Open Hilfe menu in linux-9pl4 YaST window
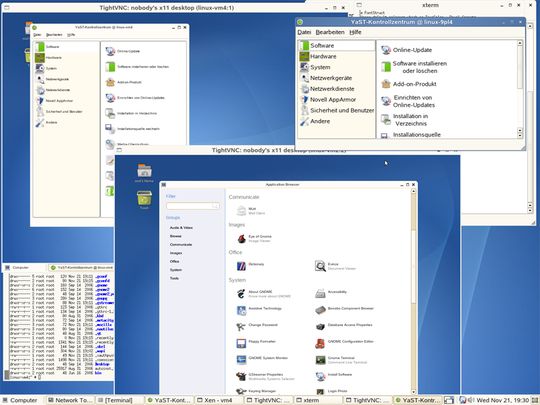The image size is (540, 405). click(x=355, y=32)
